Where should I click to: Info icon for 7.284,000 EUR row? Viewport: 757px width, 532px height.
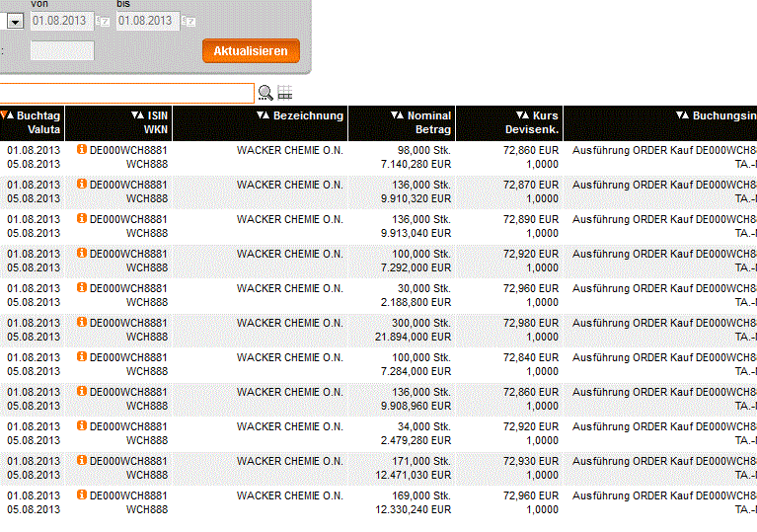tap(82, 356)
